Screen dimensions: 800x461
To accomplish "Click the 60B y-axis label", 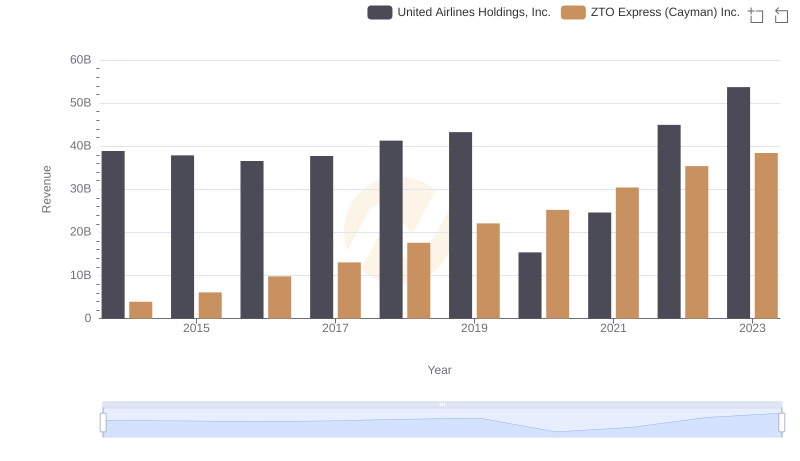I will tap(81, 60).
